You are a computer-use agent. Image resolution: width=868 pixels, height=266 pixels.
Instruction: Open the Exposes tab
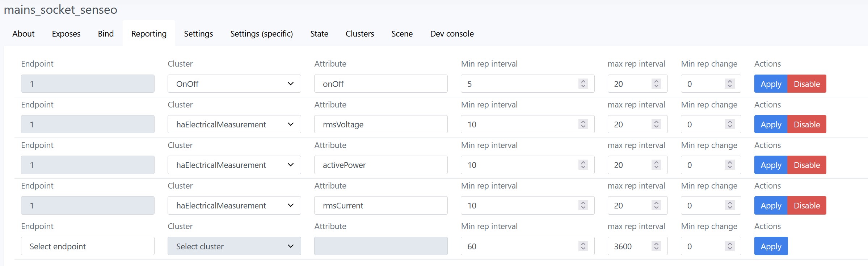66,34
